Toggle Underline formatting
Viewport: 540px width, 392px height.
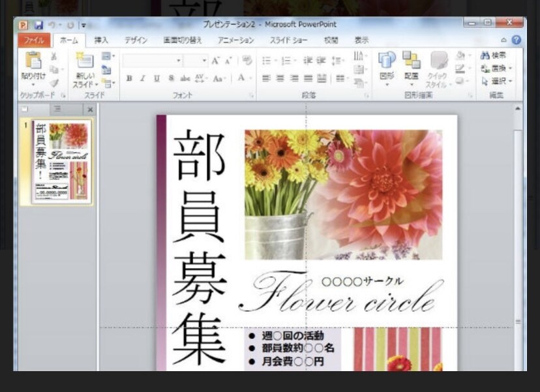coord(157,78)
